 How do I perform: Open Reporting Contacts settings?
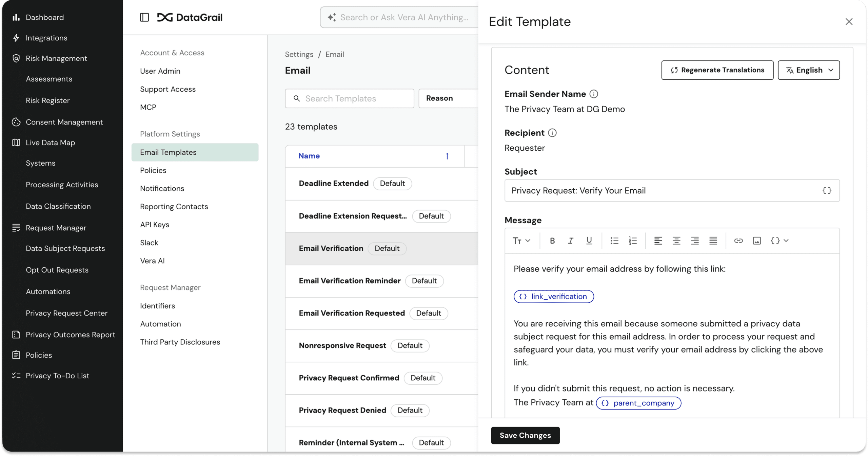(174, 207)
